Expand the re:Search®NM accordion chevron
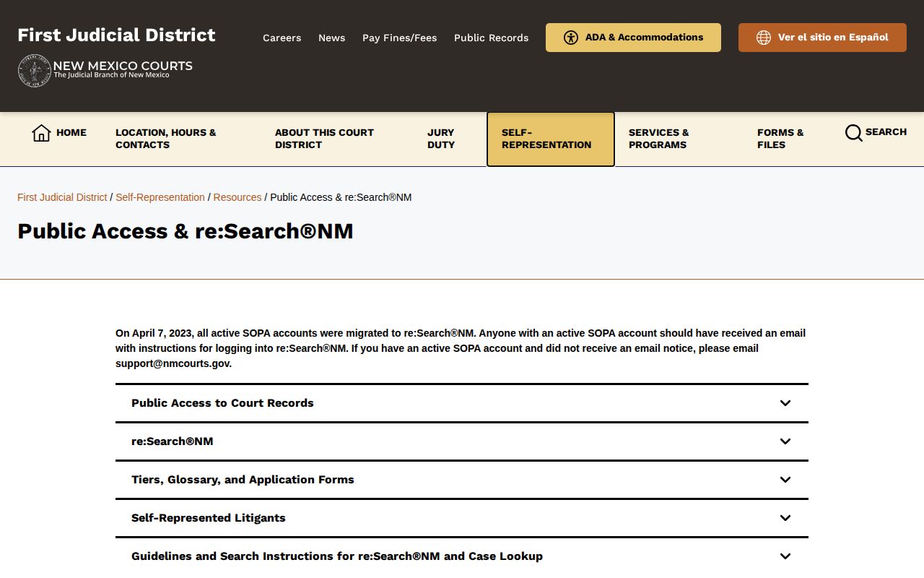This screenshot has width=924, height=578. tap(785, 441)
